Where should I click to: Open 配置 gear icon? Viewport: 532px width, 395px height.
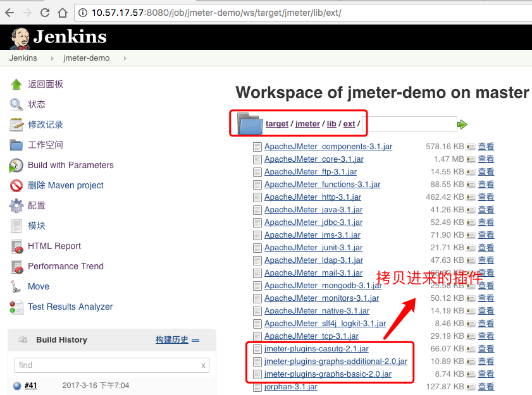coord(16,206)
